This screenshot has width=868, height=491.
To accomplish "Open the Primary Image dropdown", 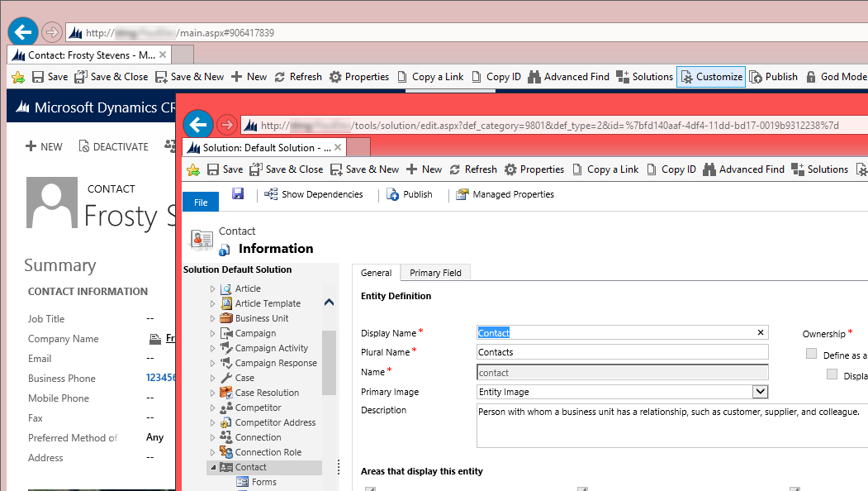I will click(760, 392).
